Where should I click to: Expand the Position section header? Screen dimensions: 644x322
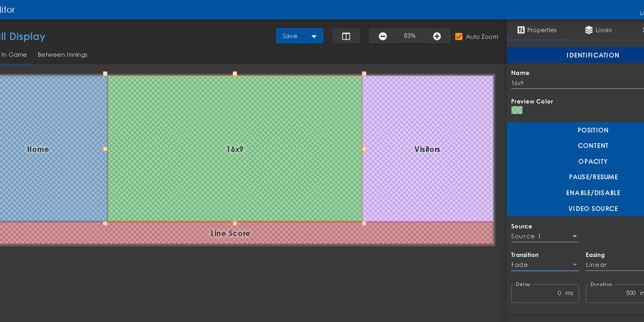(593, 130)
